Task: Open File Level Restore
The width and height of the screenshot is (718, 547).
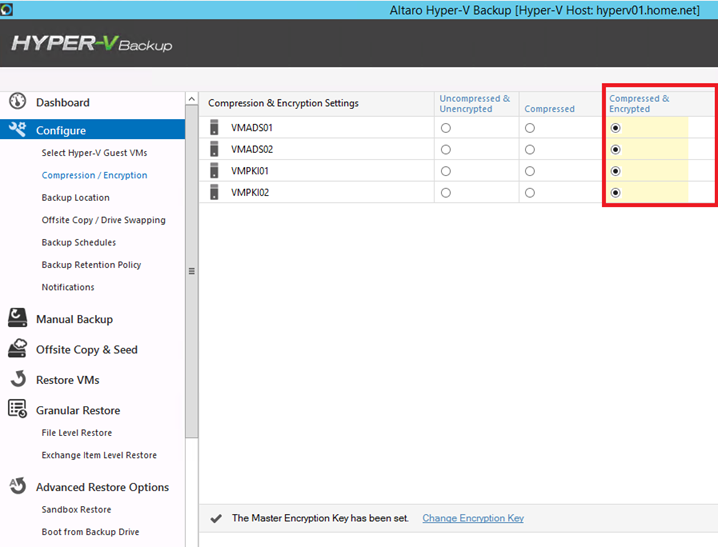Action: [x=76, y=433]
